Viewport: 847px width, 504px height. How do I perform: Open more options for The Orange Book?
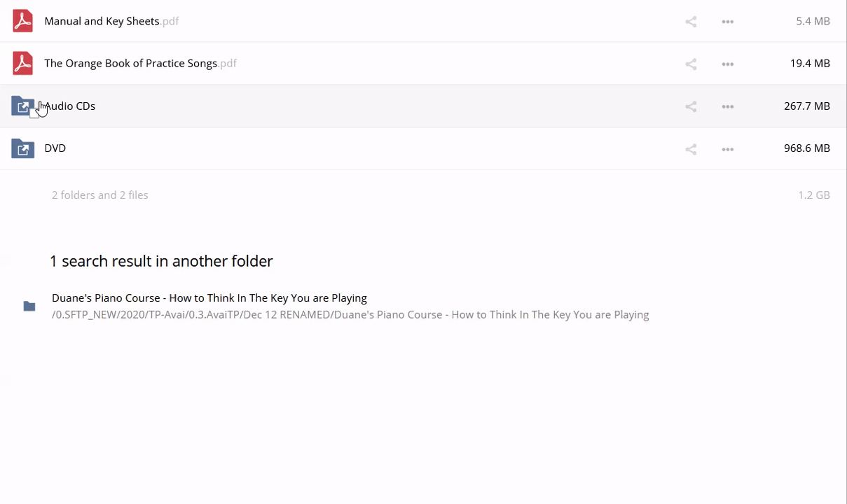click(x=727, y=64)
